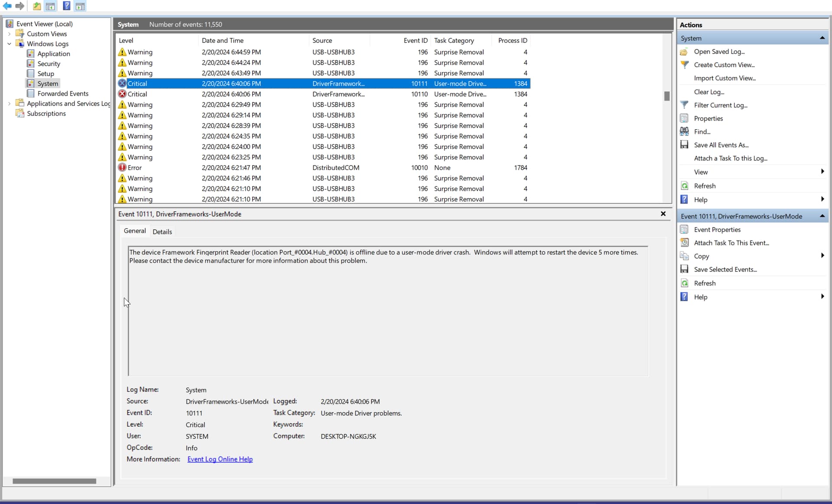
Task: Collapse the System actions section
Action: coord(822,38)
